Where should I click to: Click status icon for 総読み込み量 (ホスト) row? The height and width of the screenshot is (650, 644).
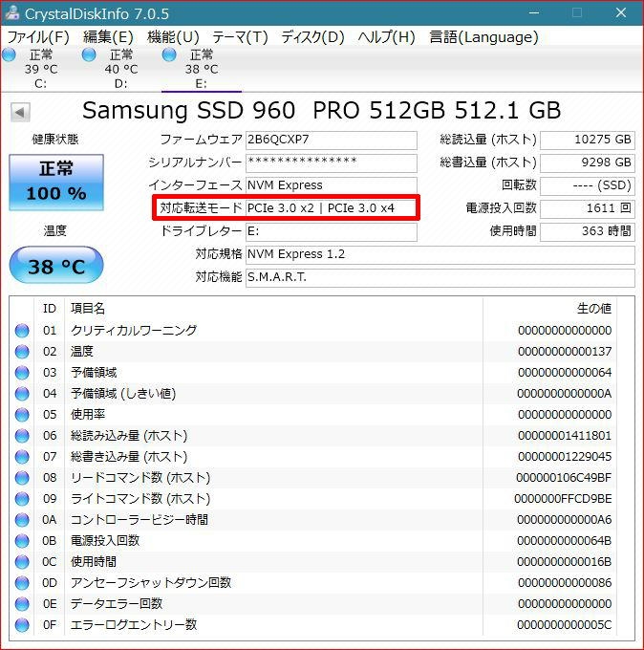22,436
